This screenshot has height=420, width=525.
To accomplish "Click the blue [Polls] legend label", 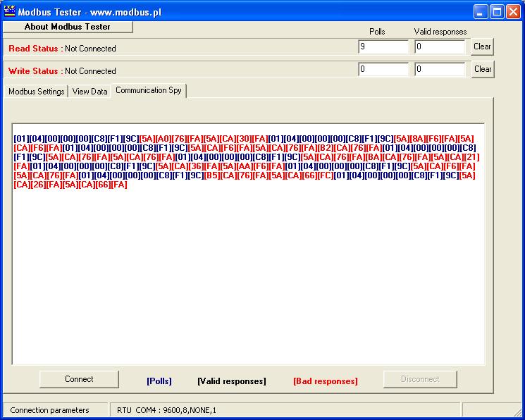I will coord(159,381).
